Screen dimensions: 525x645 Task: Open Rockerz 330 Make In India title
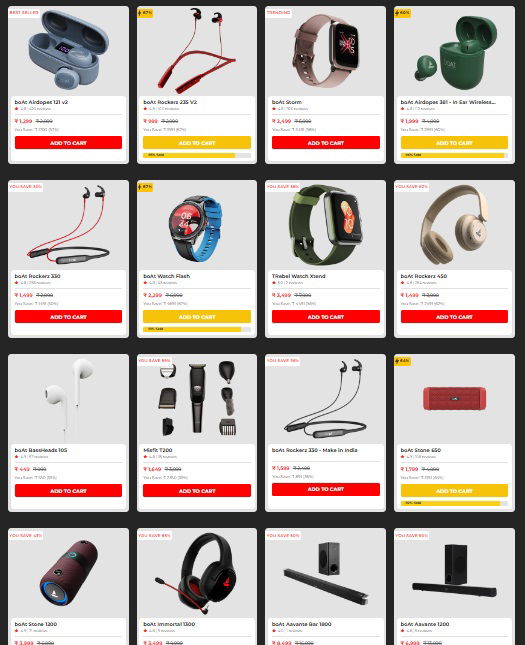tap(314, 450)
